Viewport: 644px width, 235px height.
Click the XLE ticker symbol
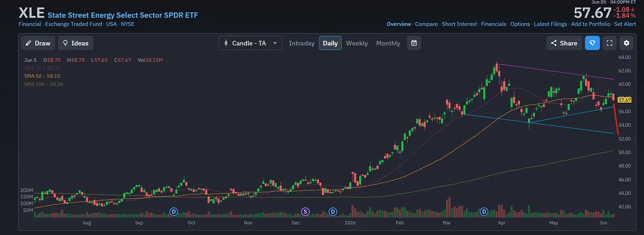(x=31, y=13)
